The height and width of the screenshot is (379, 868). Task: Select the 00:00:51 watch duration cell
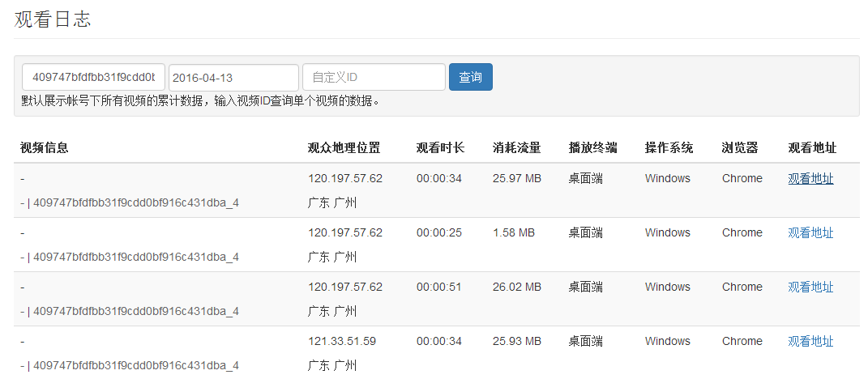pos(439,287)
